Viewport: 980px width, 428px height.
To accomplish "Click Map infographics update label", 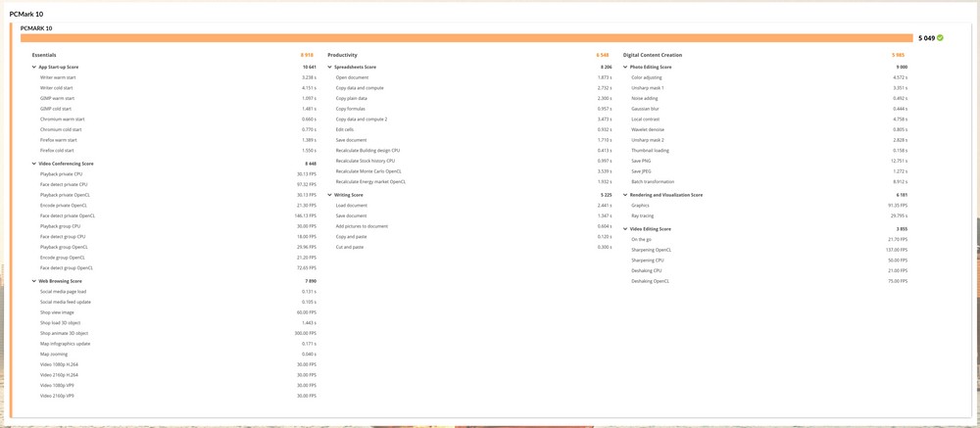I will pyautogui.click(x=65, y=344).
